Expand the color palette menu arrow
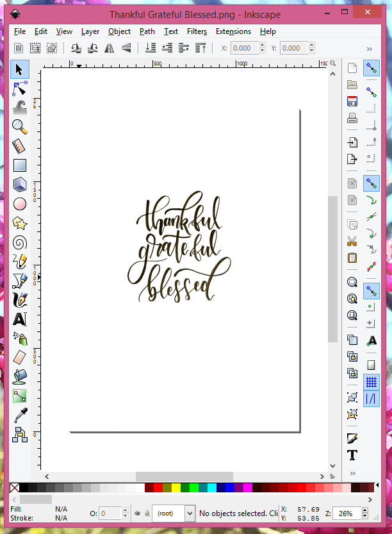The width and height of the screenshot is (392, 534). click(x=377, y=485)
